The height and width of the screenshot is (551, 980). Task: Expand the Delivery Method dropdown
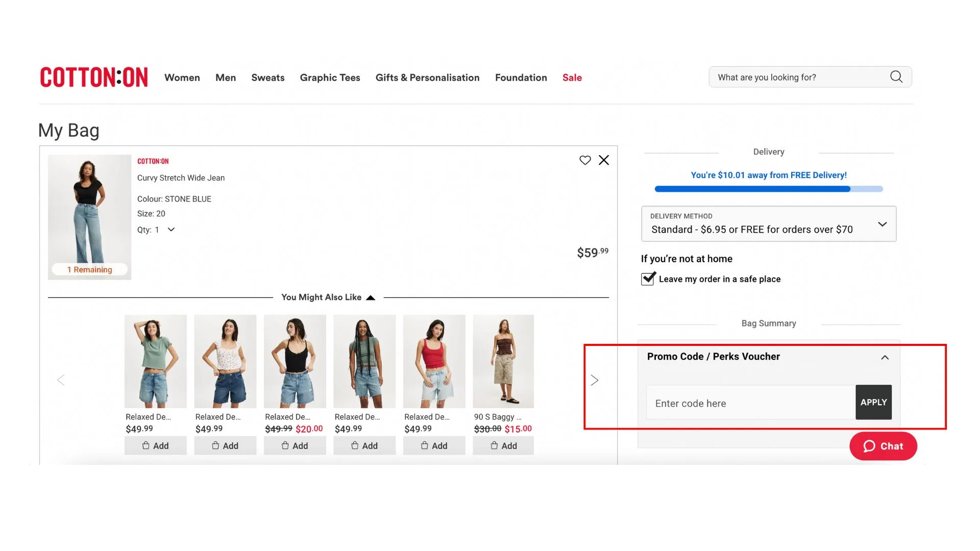pos(882,224)
